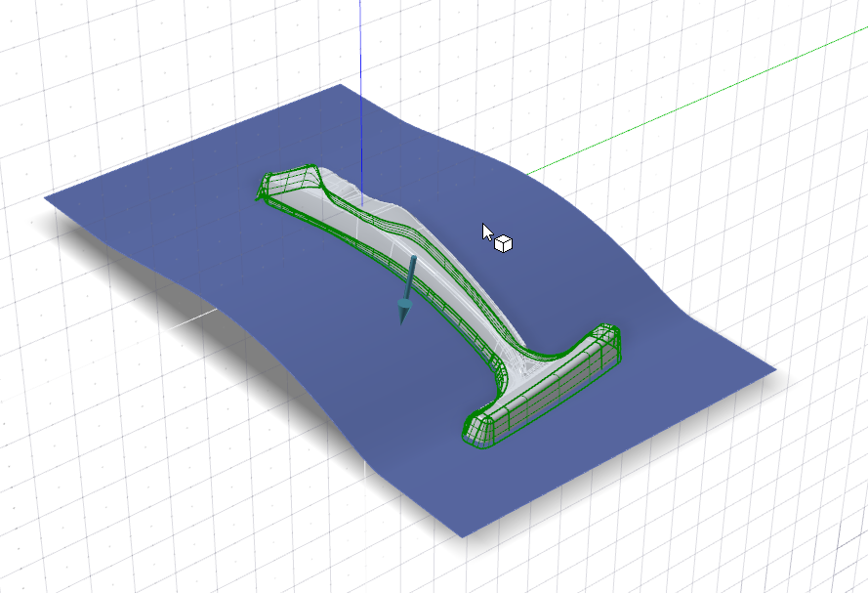Click where the blue axis meets the handle

[361, 199]
